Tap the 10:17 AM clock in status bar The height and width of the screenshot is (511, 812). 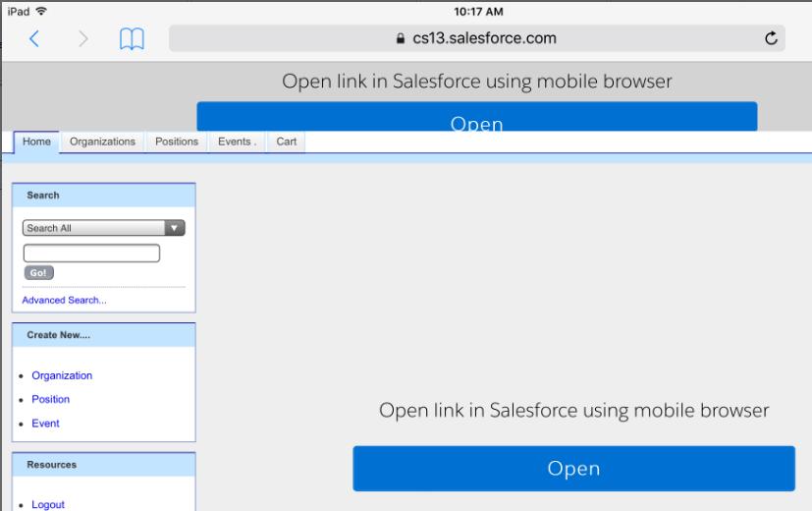click(478, 12)
